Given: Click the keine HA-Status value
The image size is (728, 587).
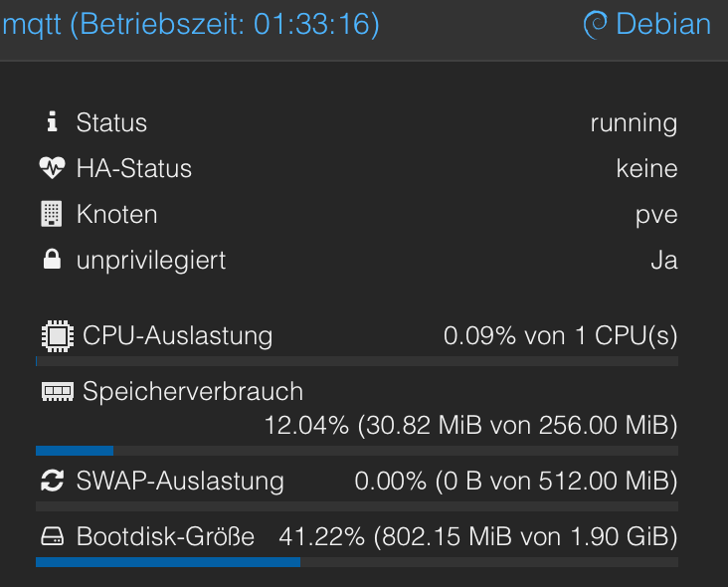Looking at the screenshot, I should point(646,168).
